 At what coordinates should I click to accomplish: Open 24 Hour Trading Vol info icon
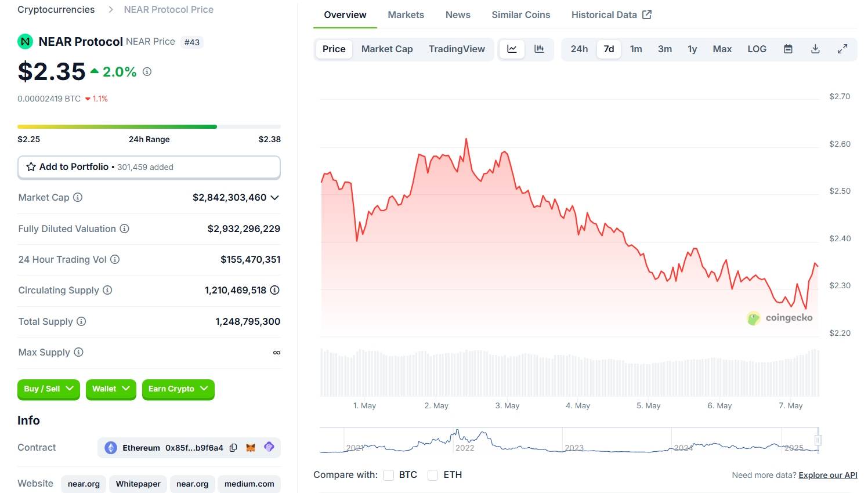click(x=115, y=259)
